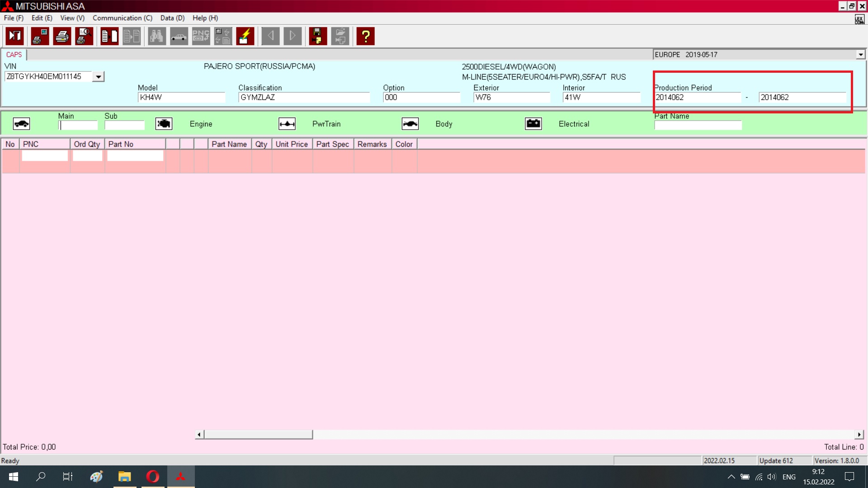Open help via question mark icon

point(365,36)
